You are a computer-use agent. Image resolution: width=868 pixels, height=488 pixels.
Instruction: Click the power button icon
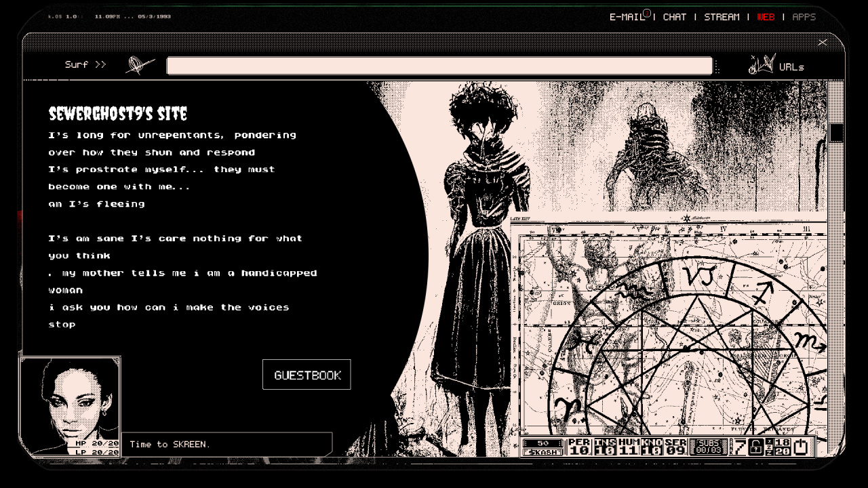(x=802, y=447)
